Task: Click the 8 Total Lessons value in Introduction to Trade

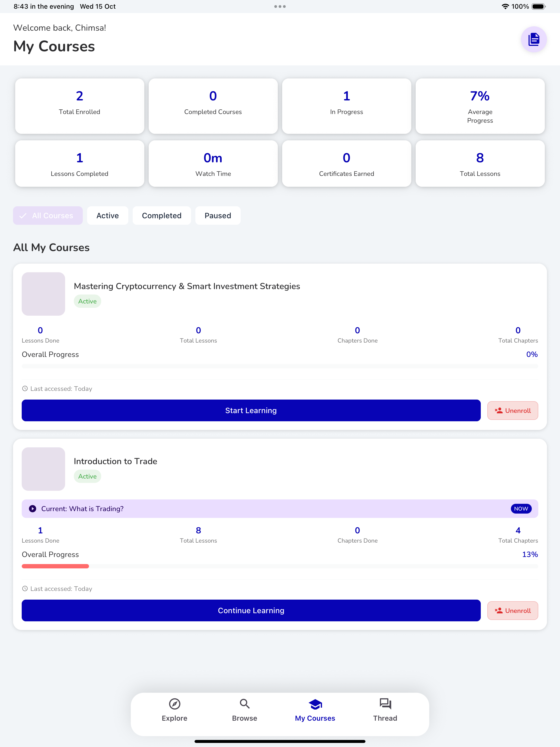Action: (x=199, y=530)
